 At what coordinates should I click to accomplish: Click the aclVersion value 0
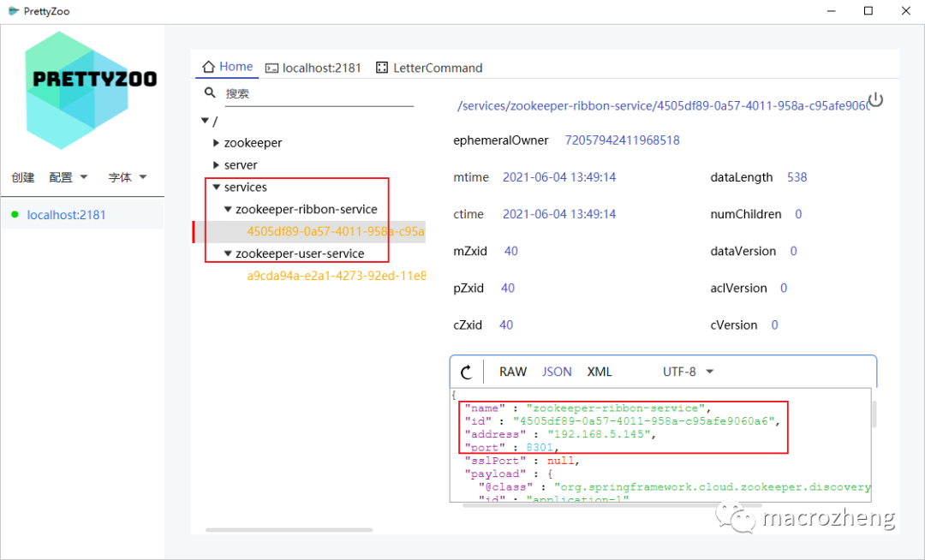[x=784, y=289]
